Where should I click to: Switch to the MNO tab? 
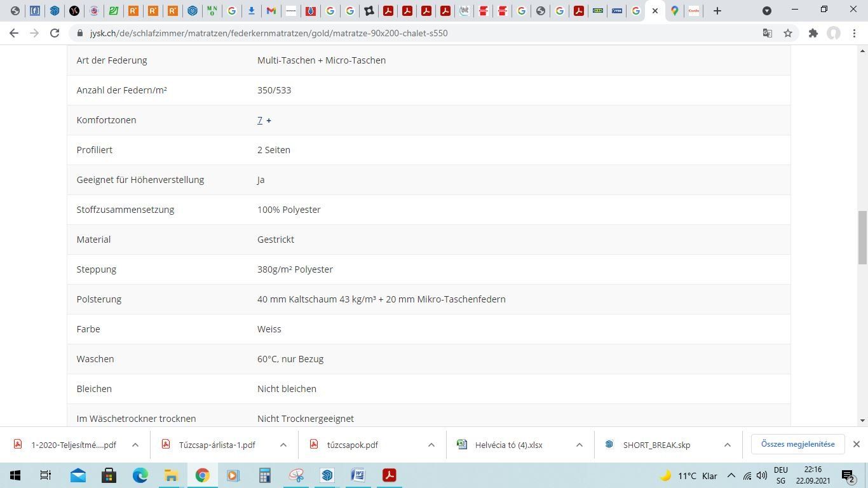pyautogui.click(x=212, y=11)
